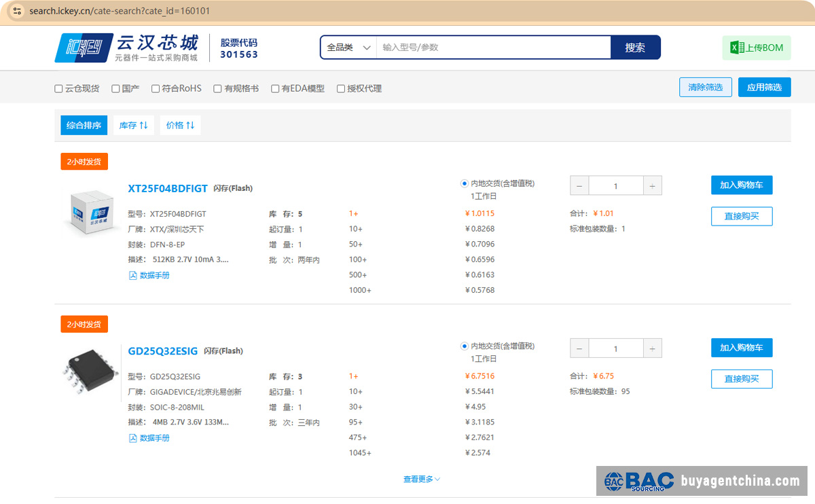The height and width of the screenshot is (504, 815).
Task: Click the browser address bar URL
Action: click(120, 11)
